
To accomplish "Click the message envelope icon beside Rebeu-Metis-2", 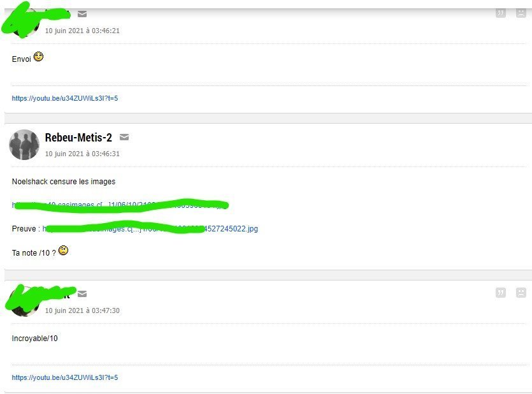I will pyautogui.click(x=124, y=137).
